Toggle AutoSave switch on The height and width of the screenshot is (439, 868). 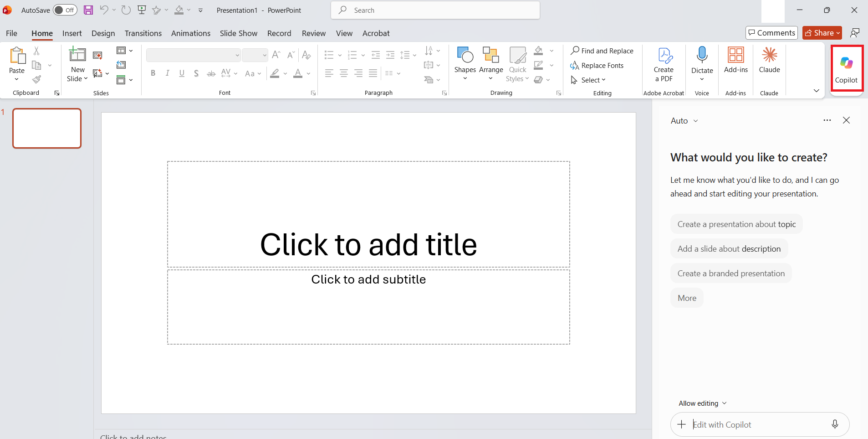click(65, 10)
